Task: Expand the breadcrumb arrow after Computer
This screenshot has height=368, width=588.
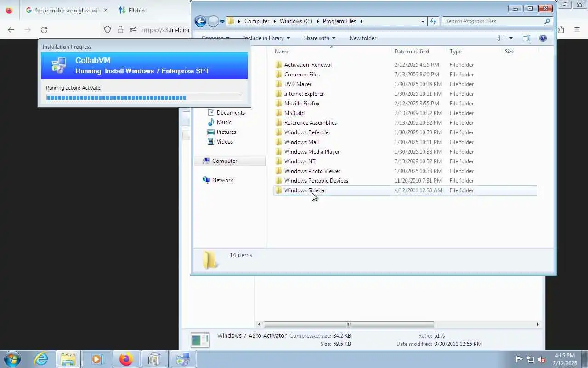Action: 274,21
